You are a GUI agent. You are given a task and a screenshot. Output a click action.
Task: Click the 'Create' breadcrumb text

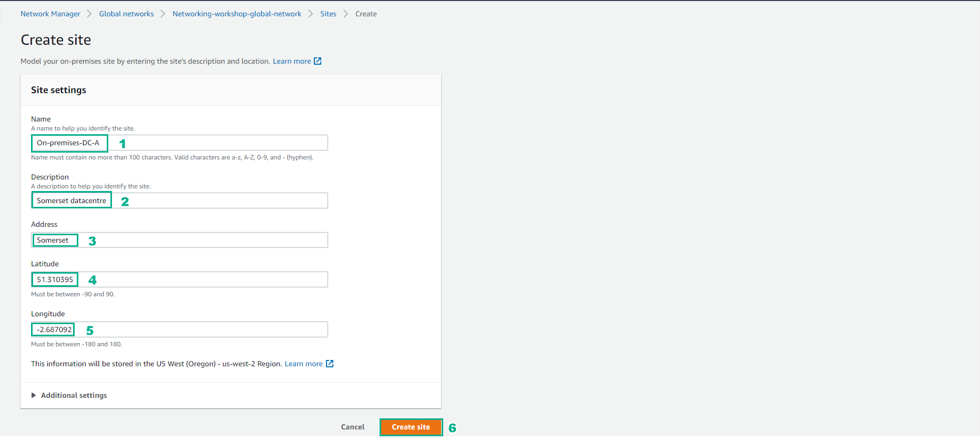366,14
